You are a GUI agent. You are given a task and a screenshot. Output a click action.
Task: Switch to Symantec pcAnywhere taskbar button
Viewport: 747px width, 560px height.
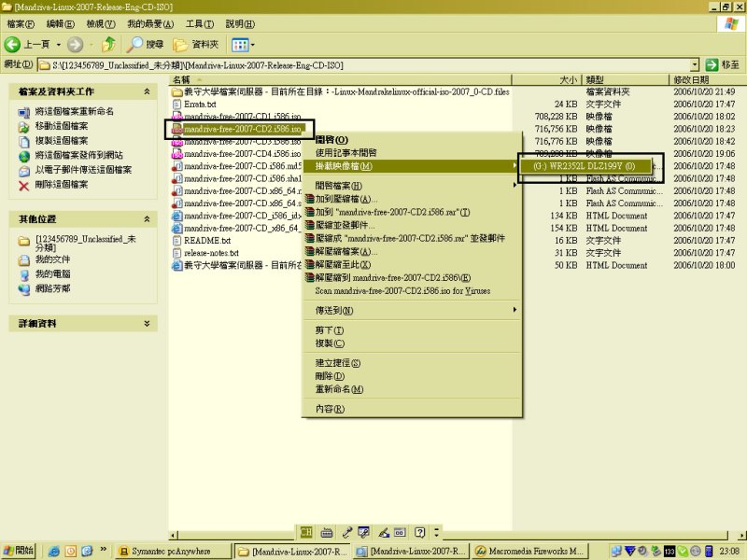[x=173, y=552]
